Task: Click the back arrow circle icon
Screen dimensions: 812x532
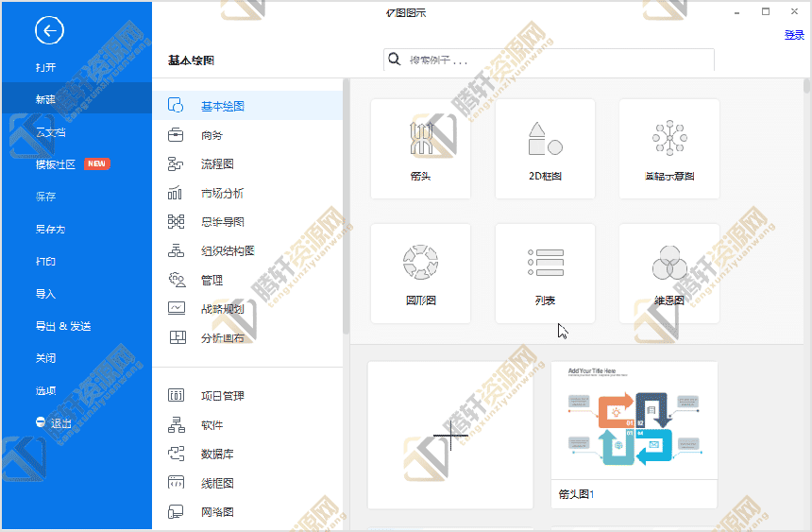Action: click(x=49, y=31)
